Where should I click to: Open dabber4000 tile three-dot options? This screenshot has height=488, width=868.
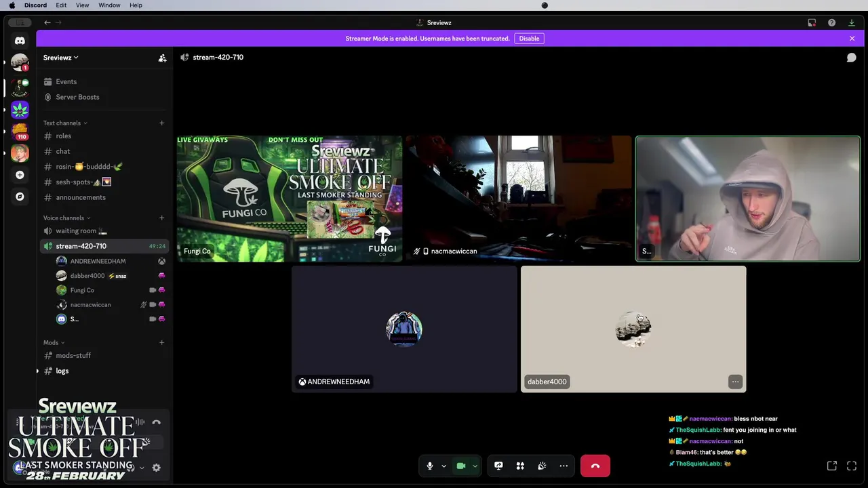pos(735,382)
